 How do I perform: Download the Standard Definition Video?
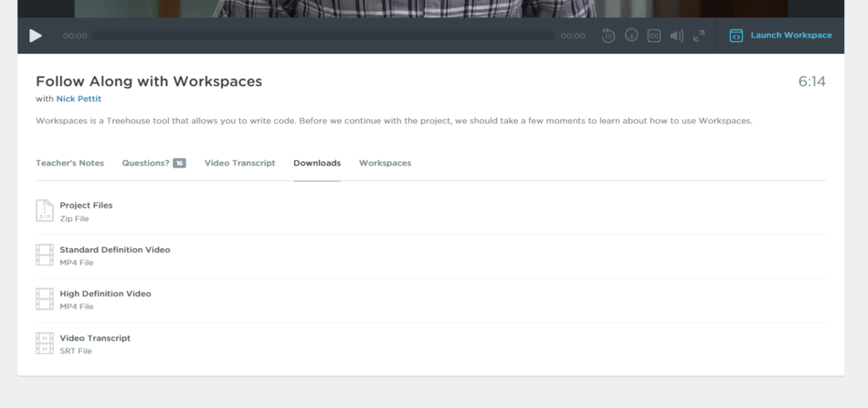tap(114, 250)
